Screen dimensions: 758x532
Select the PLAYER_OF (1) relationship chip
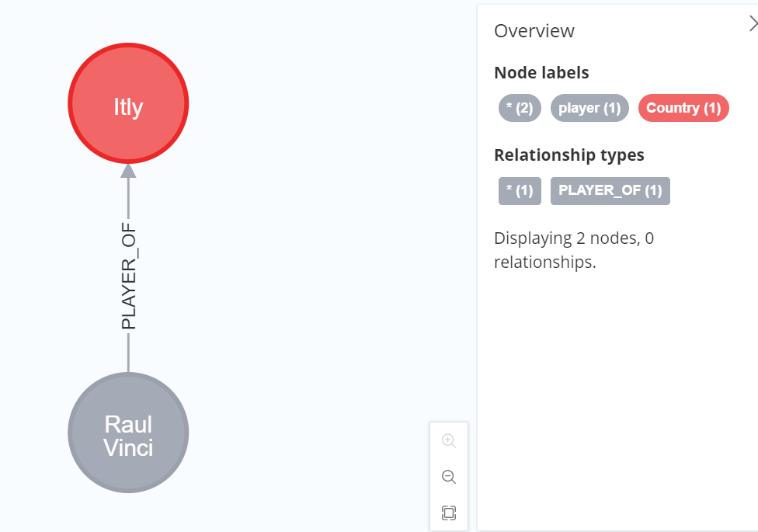610,190
